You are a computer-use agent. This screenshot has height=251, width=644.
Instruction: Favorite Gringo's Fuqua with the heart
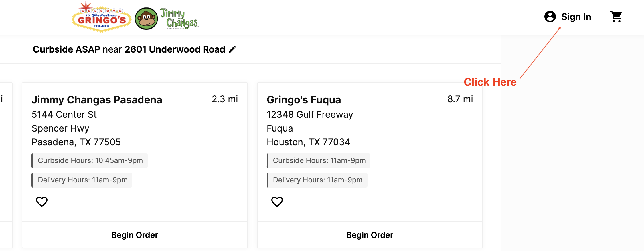pyautogui.click(x=277, y=202)
